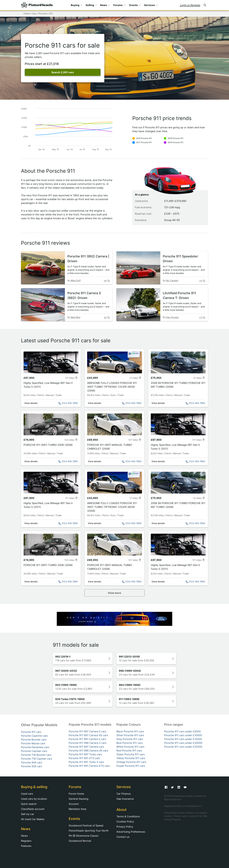Click Porsche in the breadcrumb

click(43, 14)
